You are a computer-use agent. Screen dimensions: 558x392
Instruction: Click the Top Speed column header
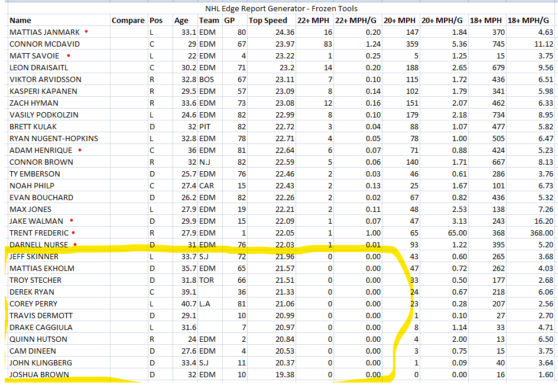pos(268,20)
